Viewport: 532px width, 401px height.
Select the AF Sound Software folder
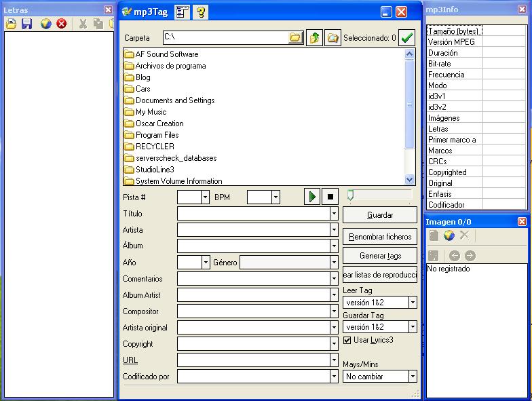[x=161, y=54]
